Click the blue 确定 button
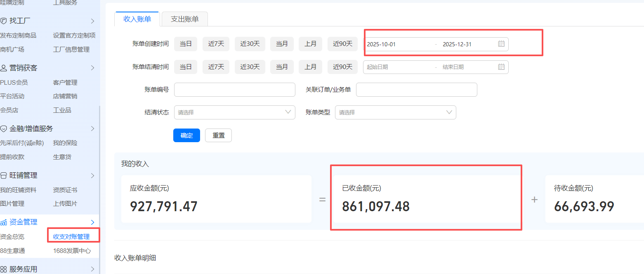 186,135
